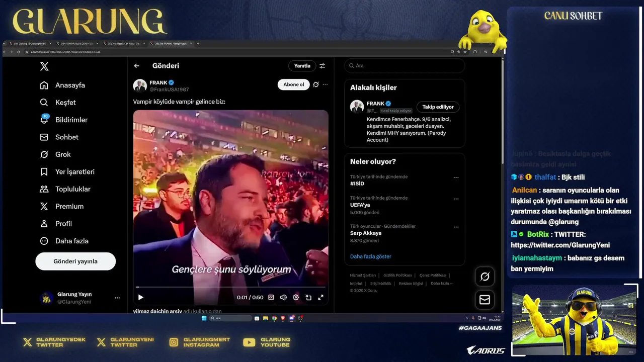This screenshot has height=362, width=644.
Task: Open Yer İşaretleri bookmarks
Action: coord(67,172)
